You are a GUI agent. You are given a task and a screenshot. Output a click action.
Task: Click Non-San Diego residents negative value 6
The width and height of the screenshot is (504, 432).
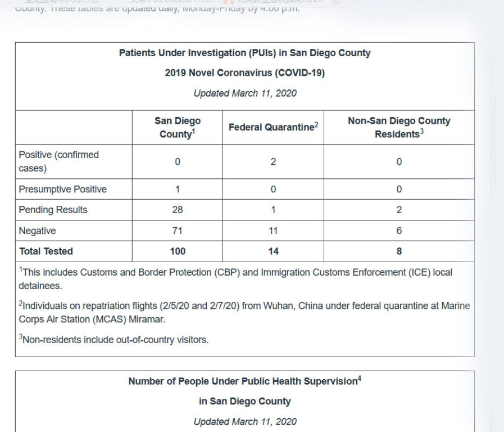(399, 231)
